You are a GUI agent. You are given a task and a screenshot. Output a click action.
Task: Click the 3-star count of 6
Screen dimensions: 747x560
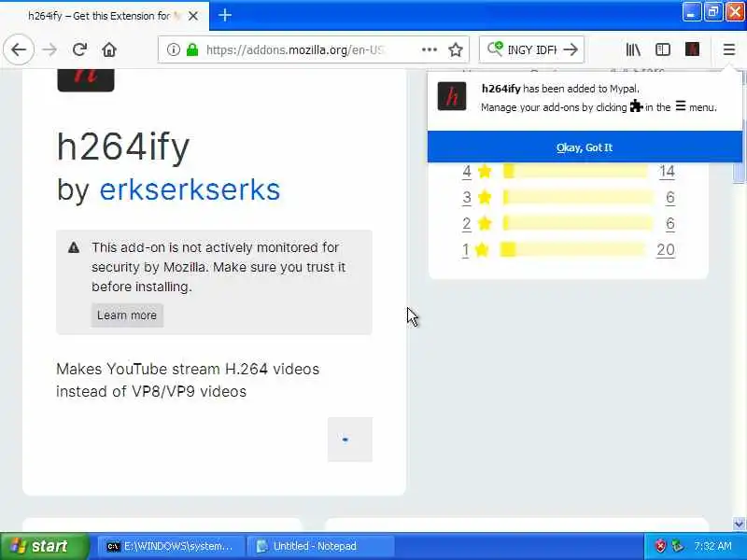[x=670, y=197]
